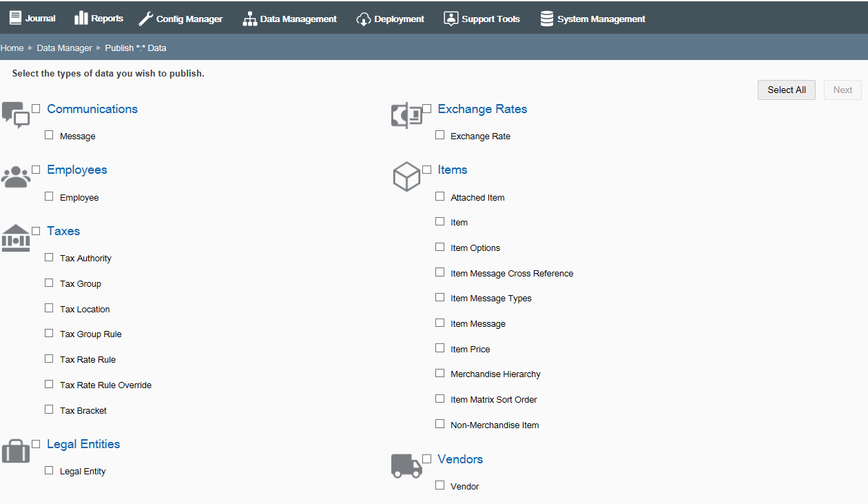Viewport: 868px width, 504px height.
Task: Click the Legal Entities briefcase icon
Action: pyautogui.click(x=17, y=450)
